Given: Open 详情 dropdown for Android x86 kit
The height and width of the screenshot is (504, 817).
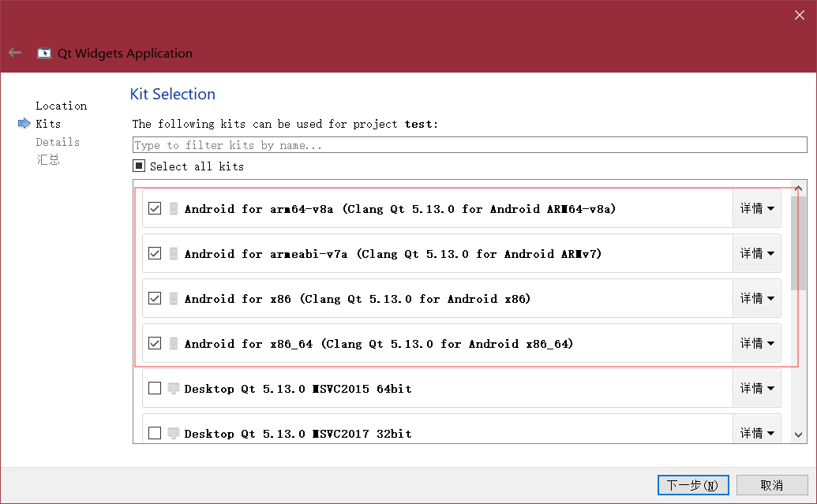Looking at the screenshot, I should [x=757, y=298].
